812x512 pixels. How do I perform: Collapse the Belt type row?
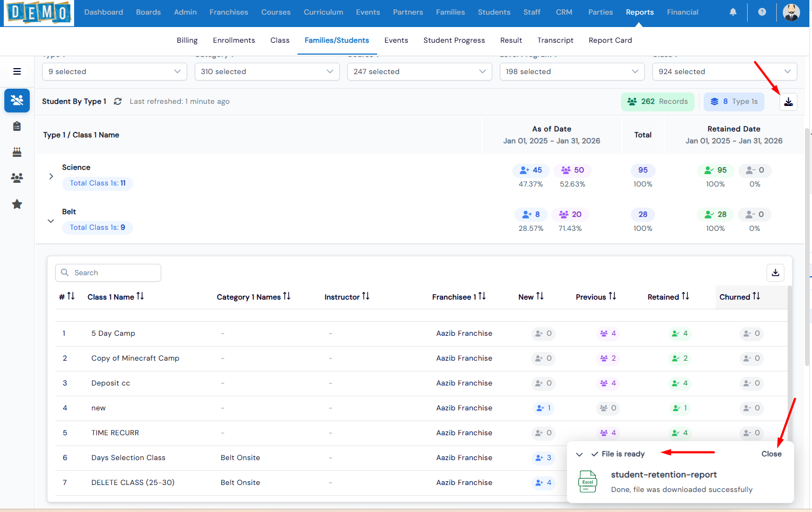point(51,221)
